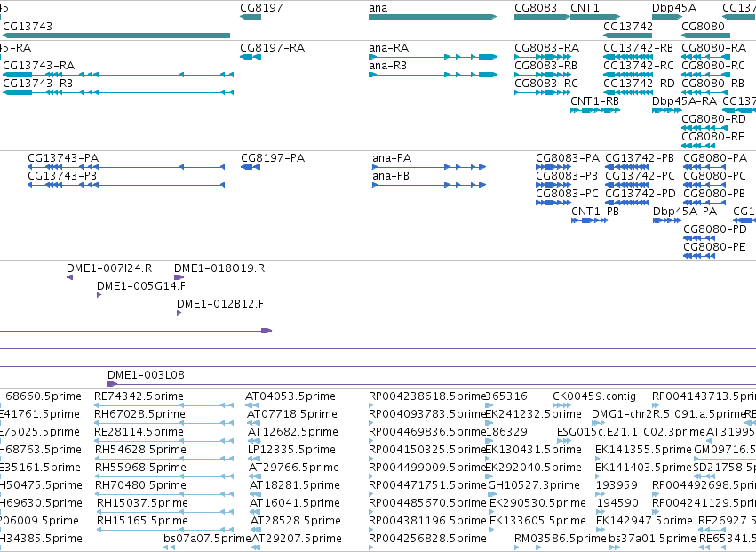Open EST RH15165.5prime

click(x=165, y=531)
